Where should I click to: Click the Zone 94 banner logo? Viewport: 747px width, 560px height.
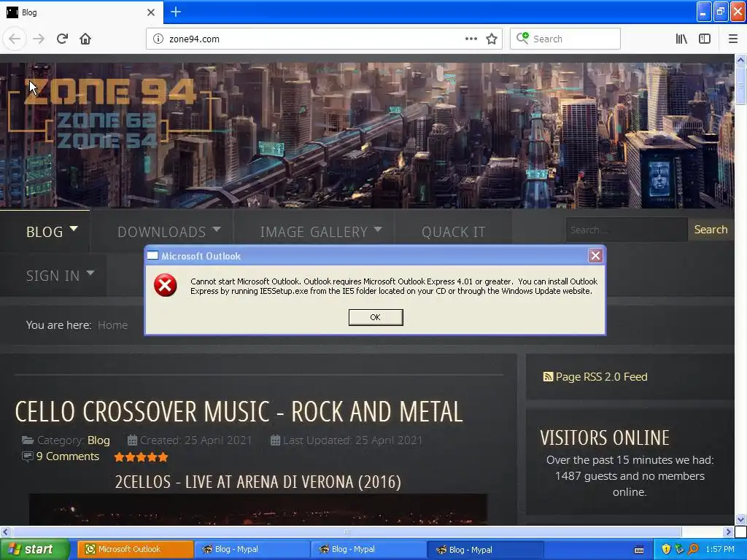click(x=111, y=114)
